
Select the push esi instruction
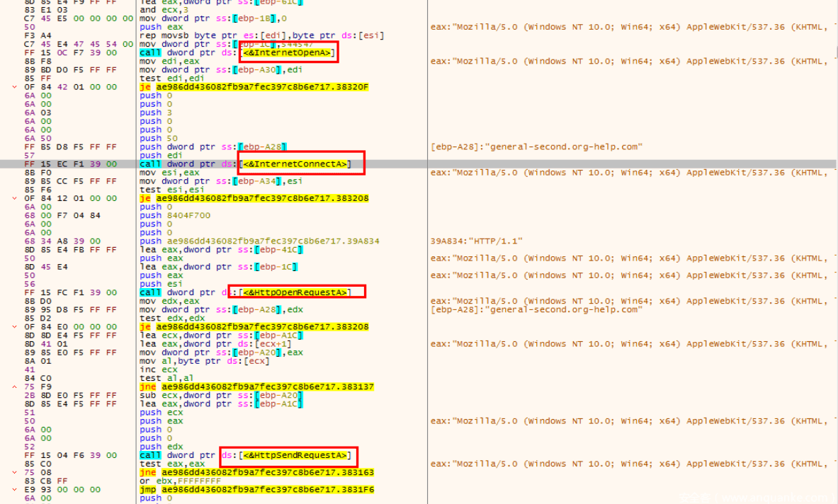click(162, 283)
